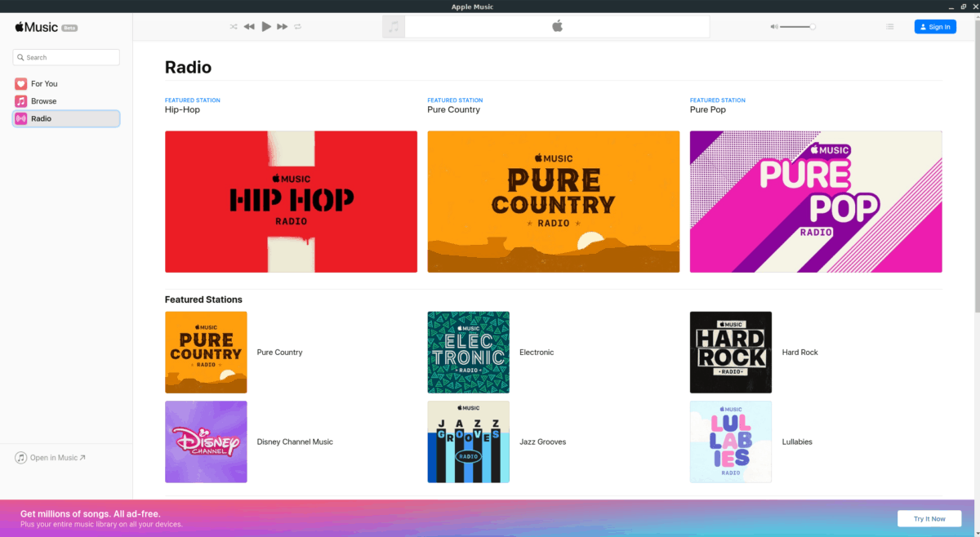This screenshot has width=980, height=537.
Task: Click the Open in Music note icon
Action: click(x=21, y=458)
